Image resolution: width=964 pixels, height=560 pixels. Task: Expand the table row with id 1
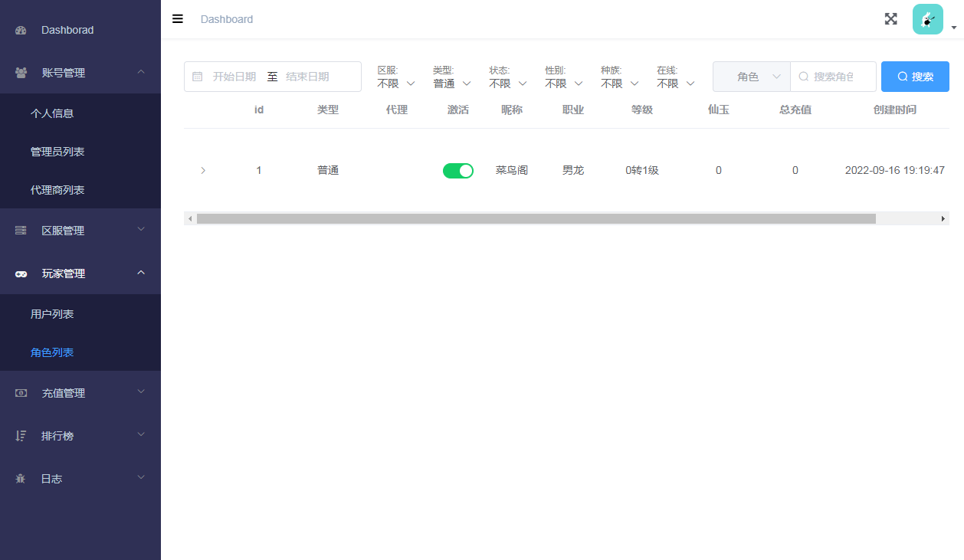pyautogui.click(x=203, y=171)
